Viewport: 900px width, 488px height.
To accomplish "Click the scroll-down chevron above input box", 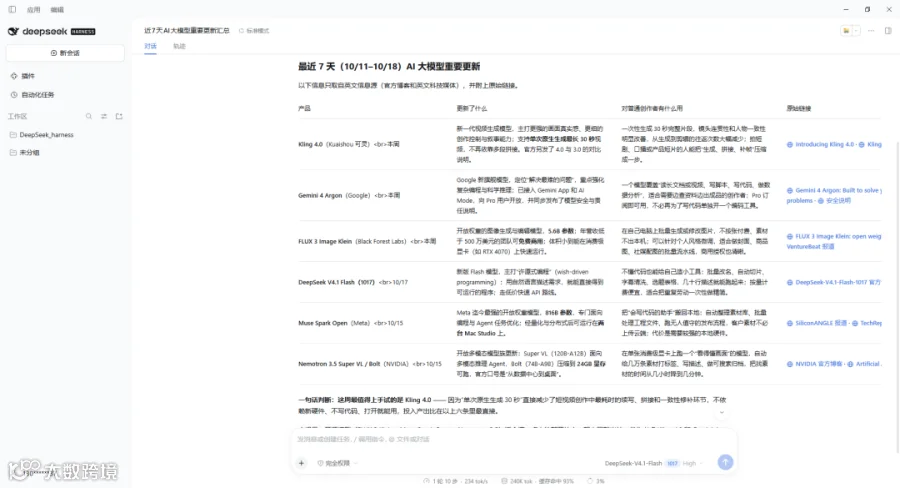I will click(x=722, y=413).
